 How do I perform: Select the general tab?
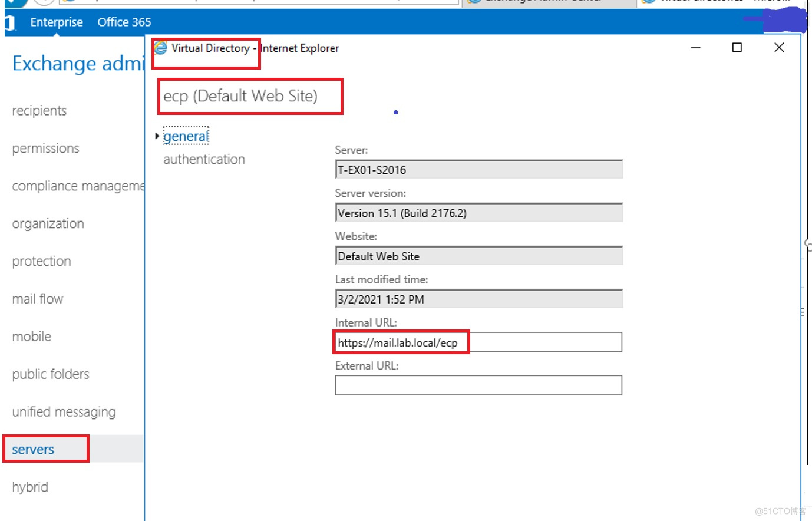coord(186,136)
